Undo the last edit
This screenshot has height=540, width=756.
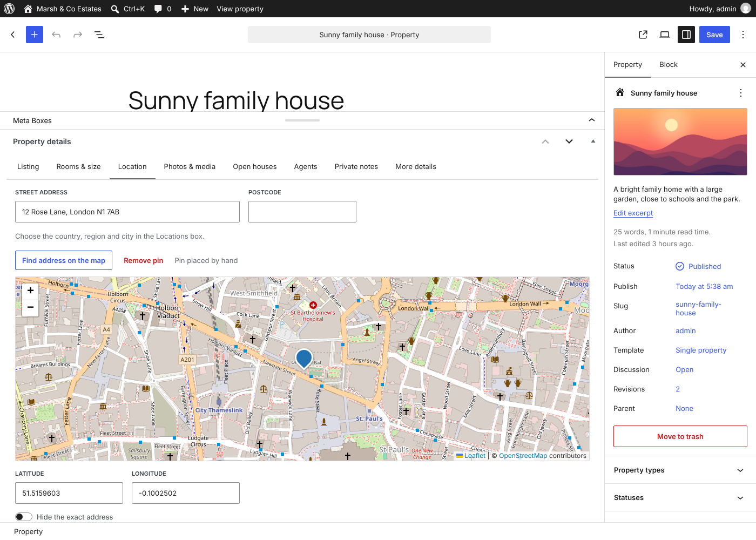pyautogui.click(x=56, y=35)
